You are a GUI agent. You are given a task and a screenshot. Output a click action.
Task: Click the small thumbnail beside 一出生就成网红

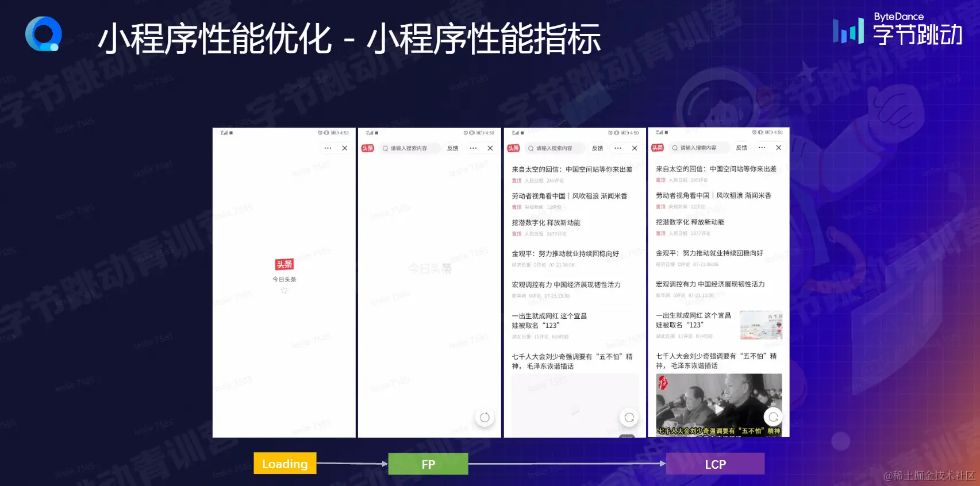click(x=761, y=325)
